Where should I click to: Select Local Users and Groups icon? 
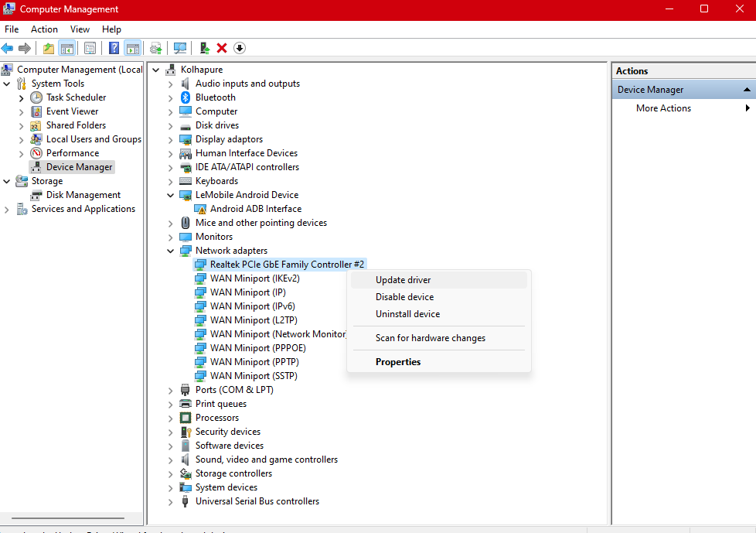36,139
